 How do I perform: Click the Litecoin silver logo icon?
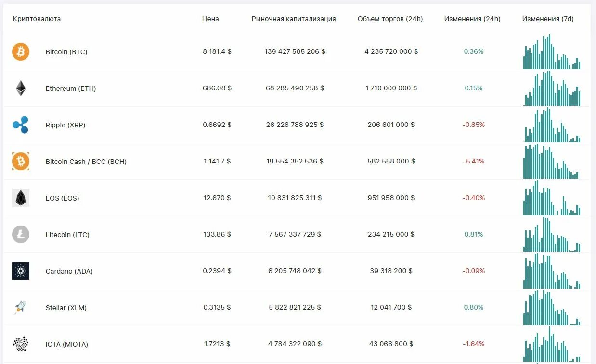(x=21, y=235)
